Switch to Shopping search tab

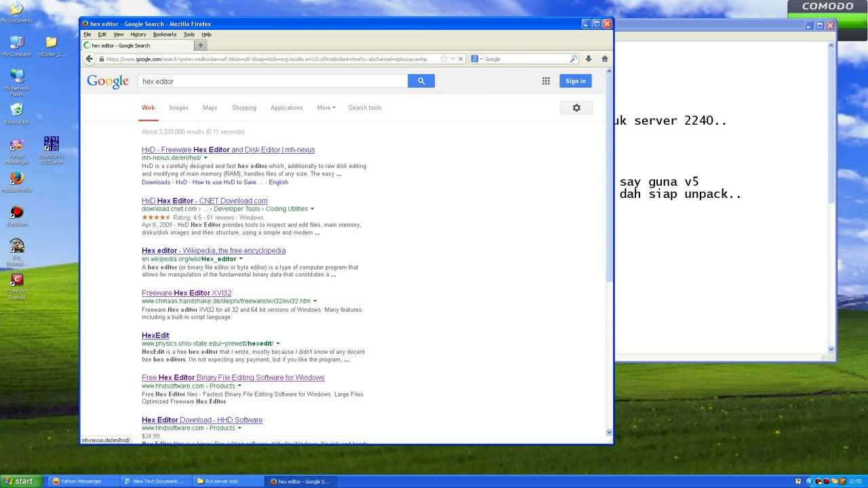244,108
